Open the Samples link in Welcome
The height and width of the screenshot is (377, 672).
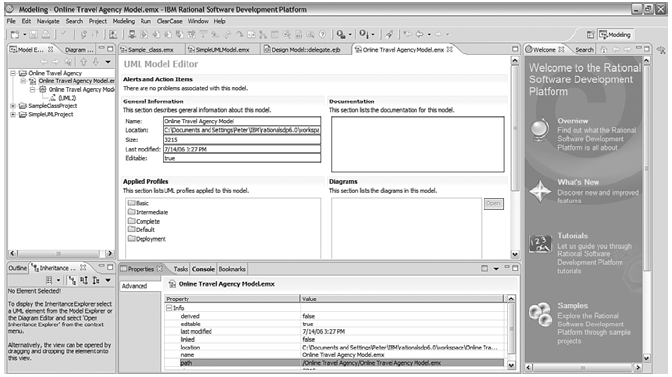coord(573,305)
